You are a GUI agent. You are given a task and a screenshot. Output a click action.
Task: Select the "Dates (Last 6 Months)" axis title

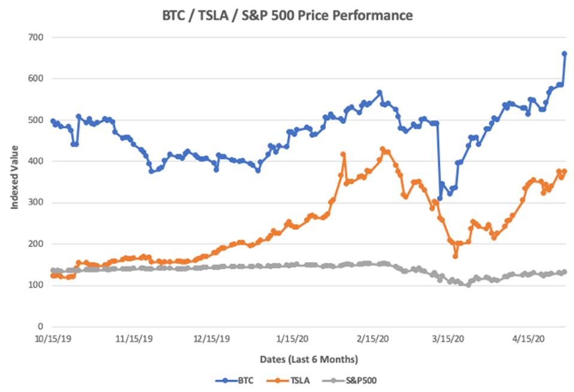coord(309,359)
